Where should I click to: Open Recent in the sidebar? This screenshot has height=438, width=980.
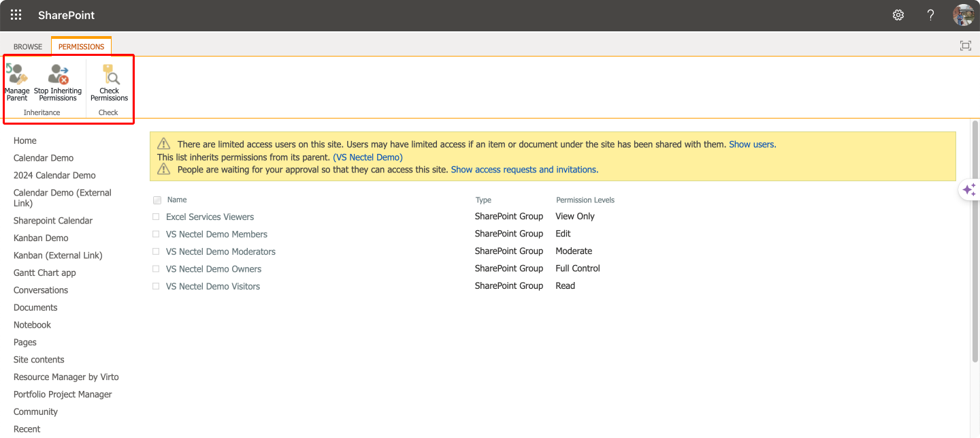pos(27,429)
